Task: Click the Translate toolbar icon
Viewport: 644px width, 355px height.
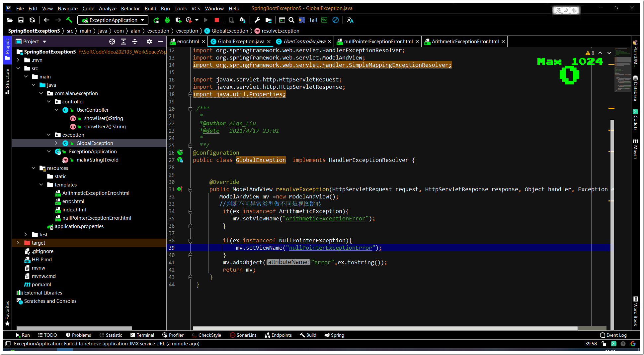Action: pyautogui.click(x=350, y=20)
